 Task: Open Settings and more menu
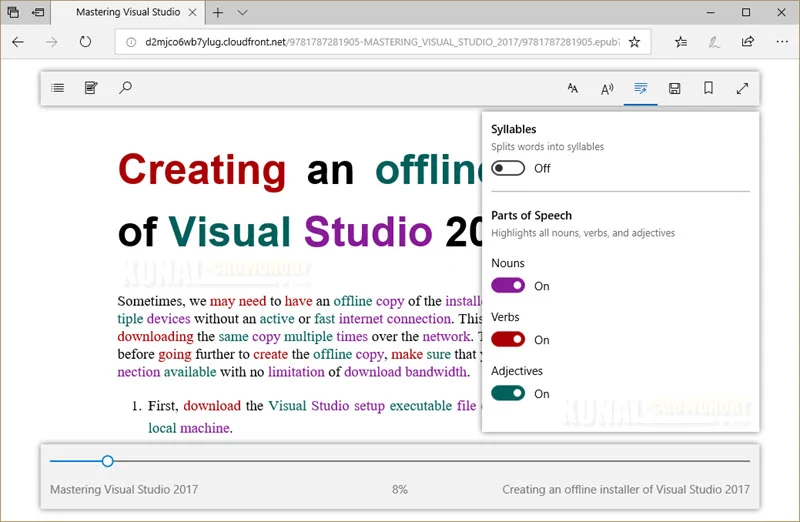[782, 42]
